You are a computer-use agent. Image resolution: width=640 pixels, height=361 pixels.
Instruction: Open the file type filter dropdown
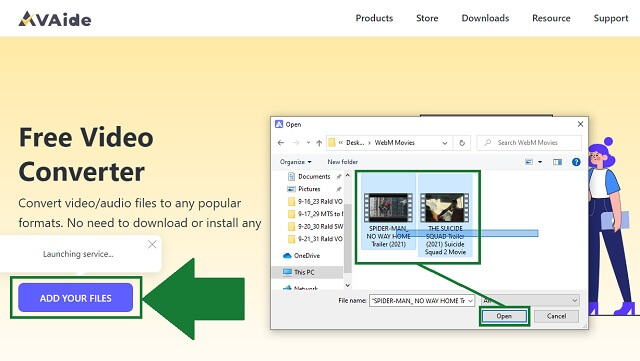click(x=530, y=300)
